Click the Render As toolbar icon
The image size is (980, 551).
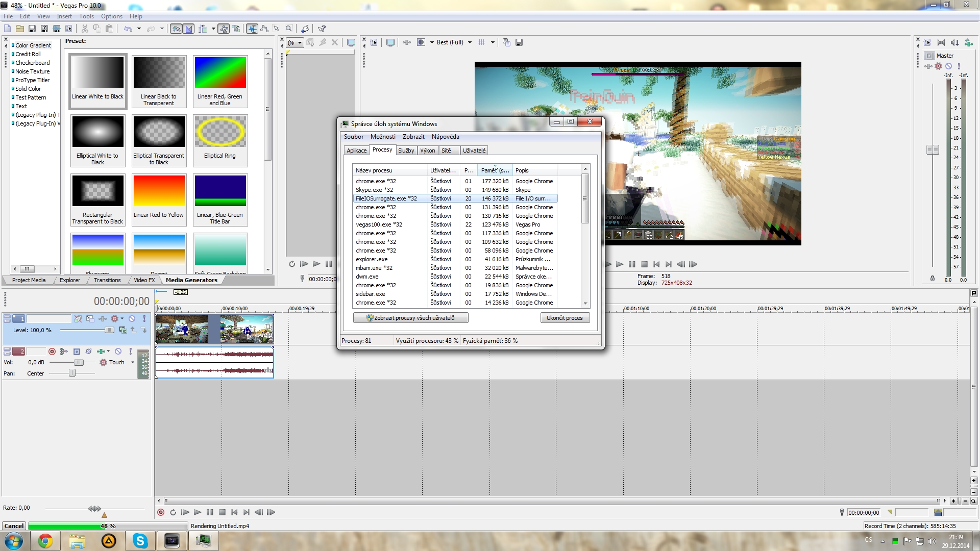(x=57, y=29)
